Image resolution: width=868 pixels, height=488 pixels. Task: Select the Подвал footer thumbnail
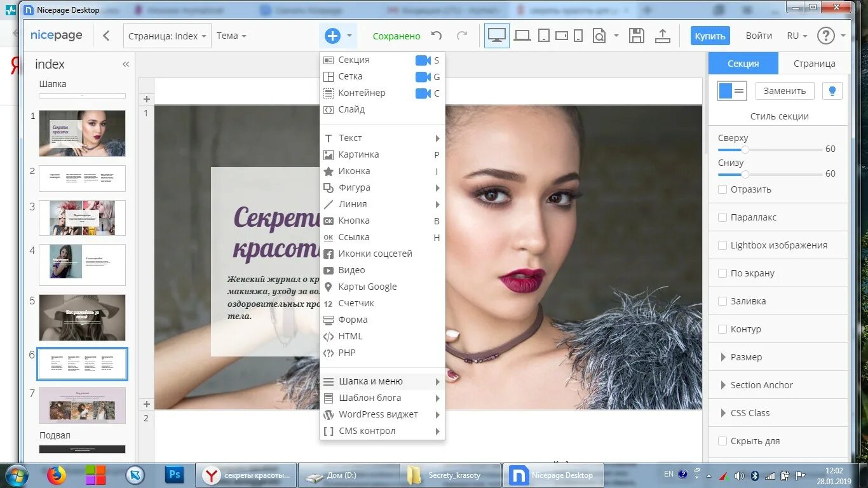pyautogui.click(x=82, y=449)
